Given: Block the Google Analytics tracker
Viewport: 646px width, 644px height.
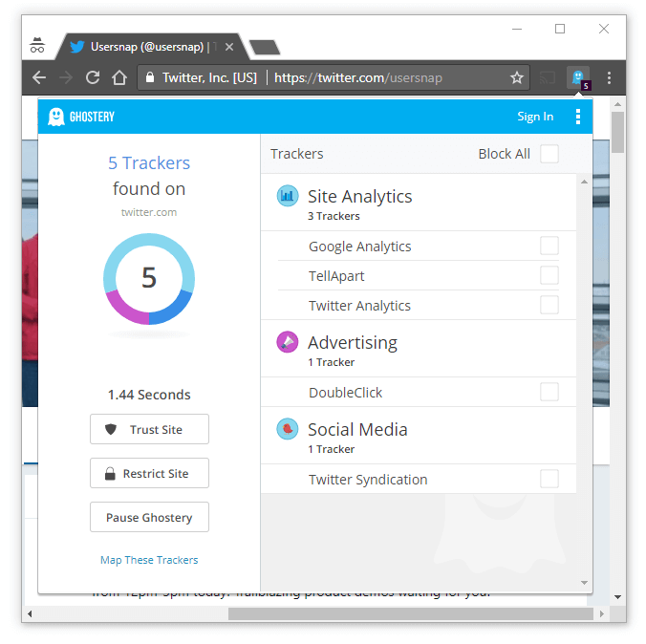Looking at the screenshot, I should (x=549, y=246).
